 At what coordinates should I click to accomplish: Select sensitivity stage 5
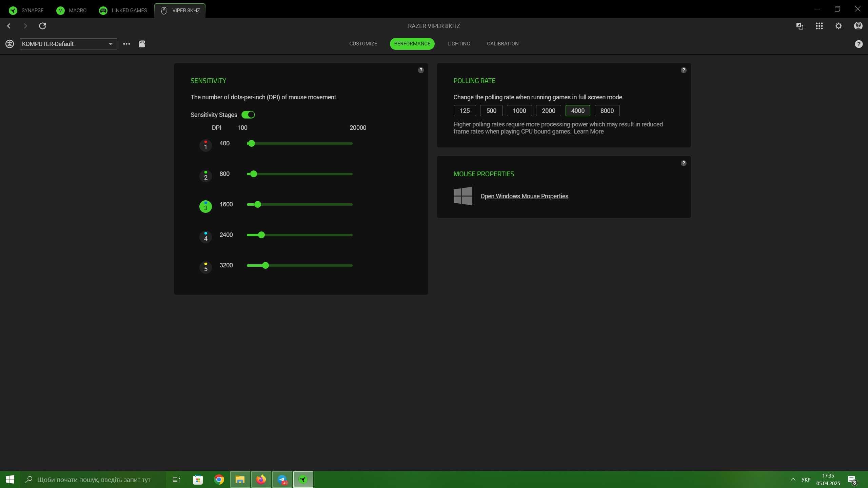(x=205, y=267)
